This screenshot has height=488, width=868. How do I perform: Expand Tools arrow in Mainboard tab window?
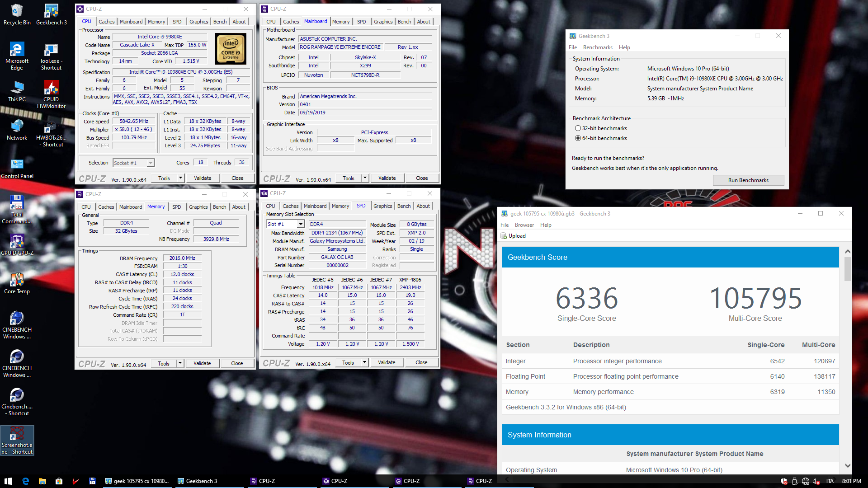point(365,178)
